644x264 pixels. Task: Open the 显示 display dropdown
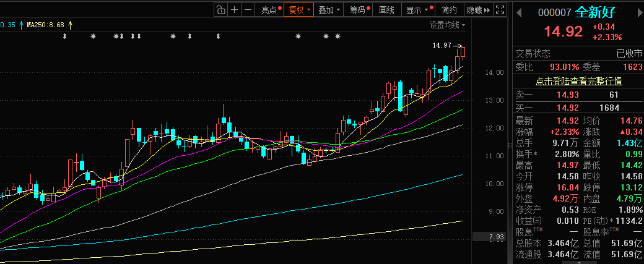[418, 10]
